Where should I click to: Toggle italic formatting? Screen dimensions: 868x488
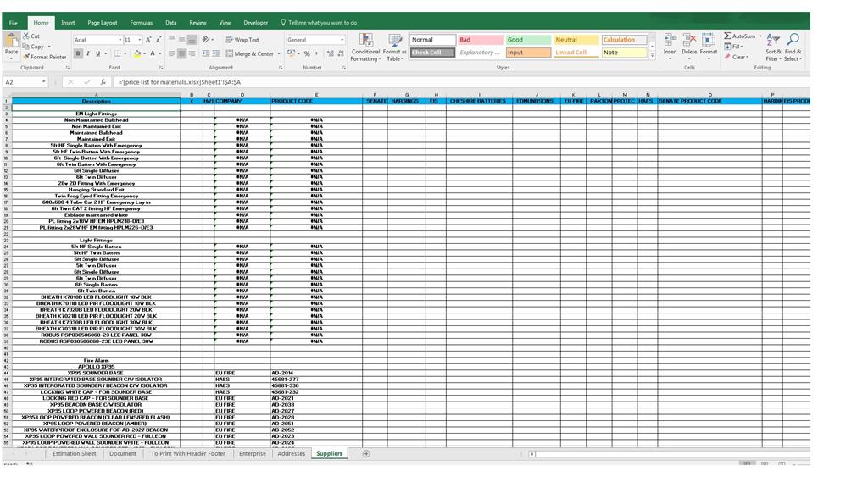point(88,53)
